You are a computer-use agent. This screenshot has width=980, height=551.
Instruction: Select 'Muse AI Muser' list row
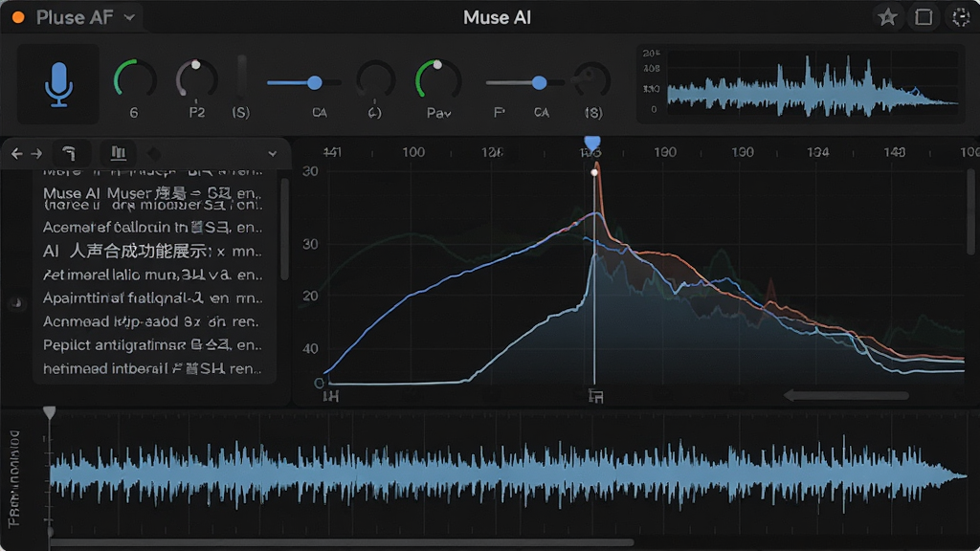[x=153, y=193]
